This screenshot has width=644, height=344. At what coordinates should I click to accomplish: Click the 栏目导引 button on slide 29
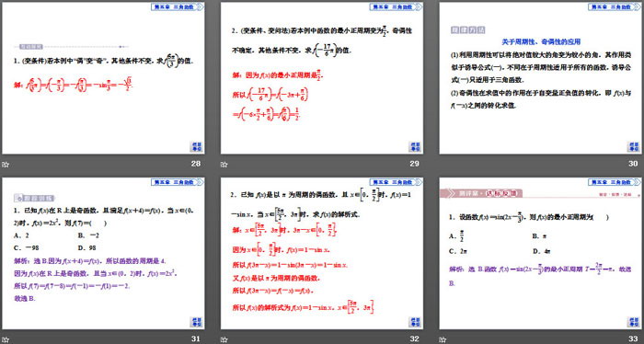pos(415,146)
